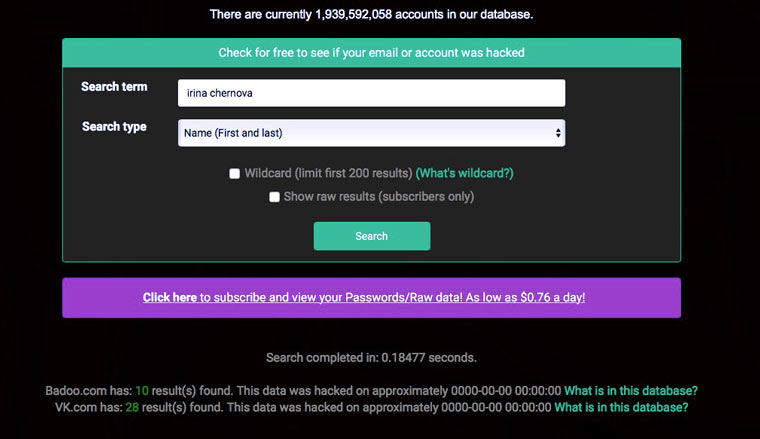760x439 pixels.
Task: Click the Search term input field
Action: click(x=371, y=93)
